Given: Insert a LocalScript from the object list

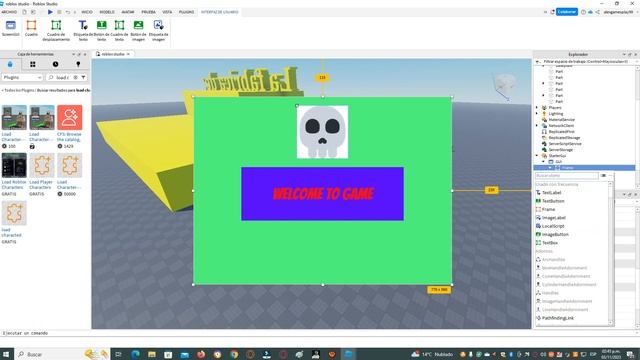Looking at the screenshot, I should (553, 226).
